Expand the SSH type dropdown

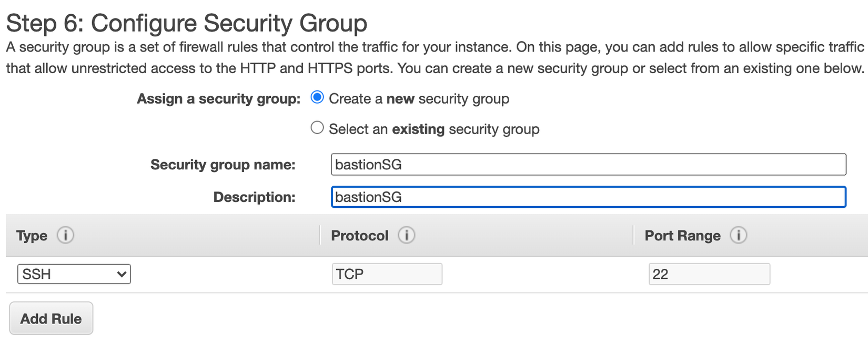pos(74,274)
